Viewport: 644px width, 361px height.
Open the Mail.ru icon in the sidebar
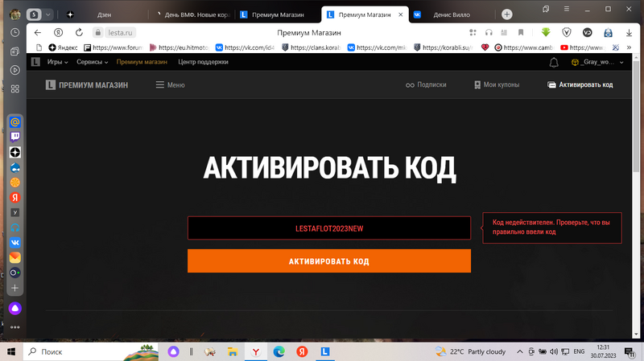tap(15, 122)
